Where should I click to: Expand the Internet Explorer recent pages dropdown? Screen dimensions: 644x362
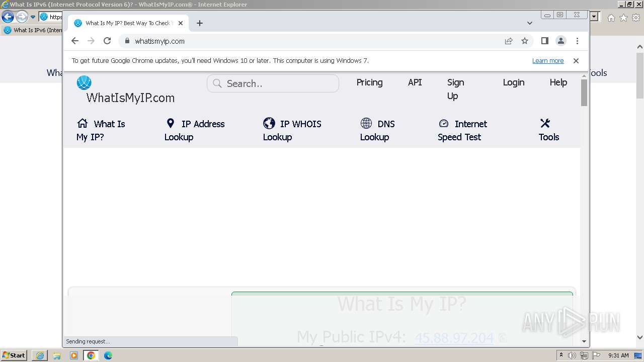click(x=33, y=17)
